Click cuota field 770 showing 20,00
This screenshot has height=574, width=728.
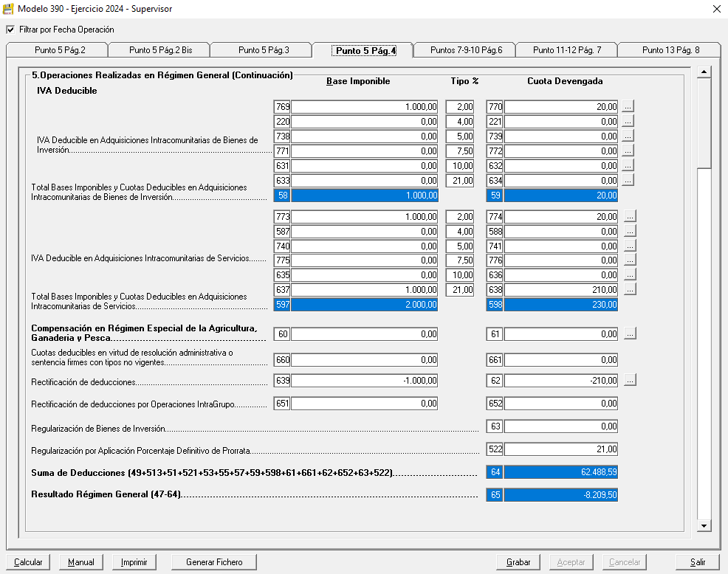pyautogui.click(x=561, y=107)
